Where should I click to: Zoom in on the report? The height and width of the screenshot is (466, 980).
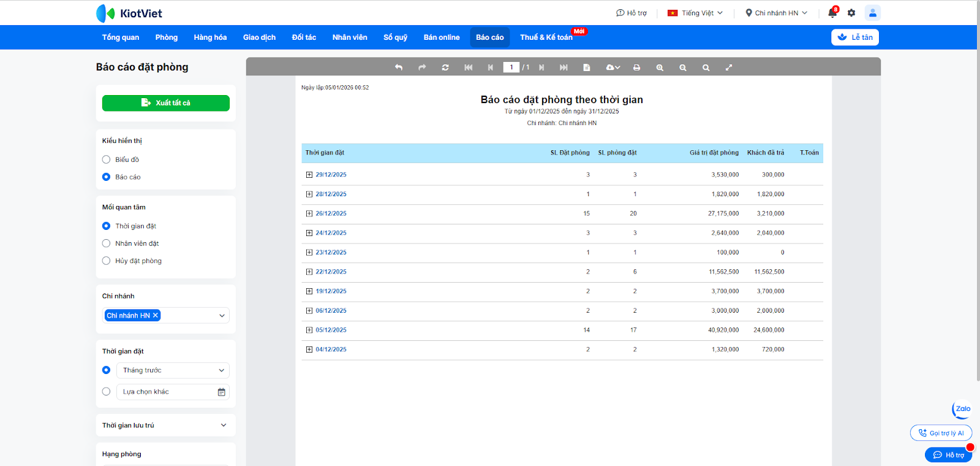coord(660,67)
